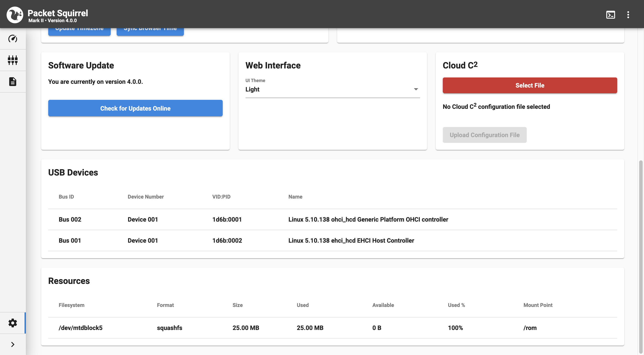Check for Updates Online
This screenshot has height=355, width=644.
(x=135, y=108)
